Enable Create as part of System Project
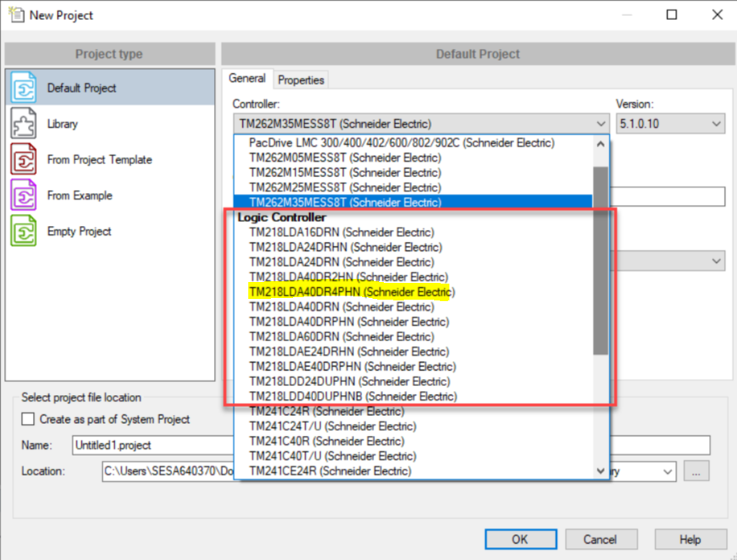This screenshot has width=737, height=560. point(28,418)
